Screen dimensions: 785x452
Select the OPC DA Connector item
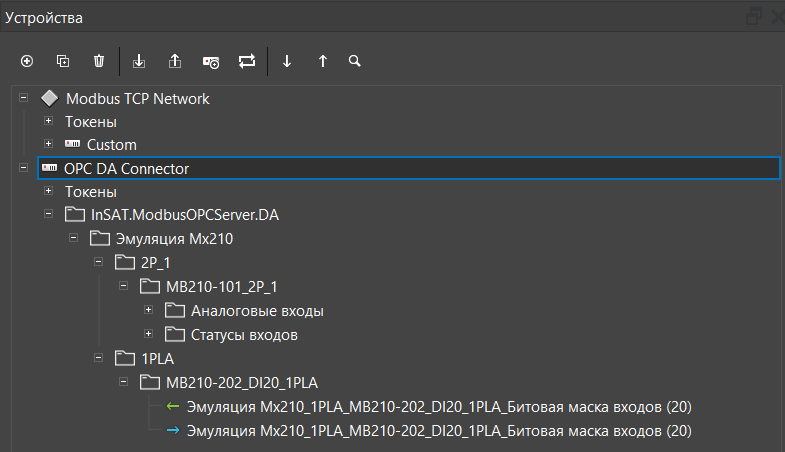pos(126,169)
